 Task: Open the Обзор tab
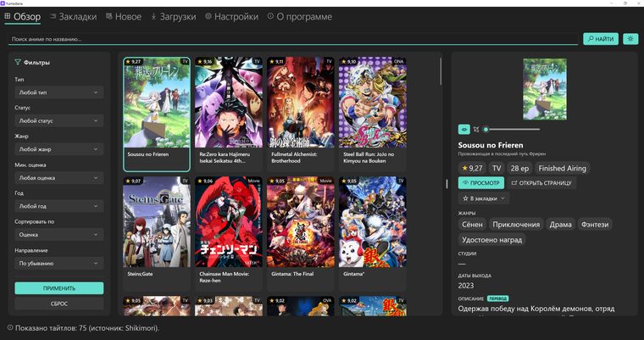pos(23,17)
